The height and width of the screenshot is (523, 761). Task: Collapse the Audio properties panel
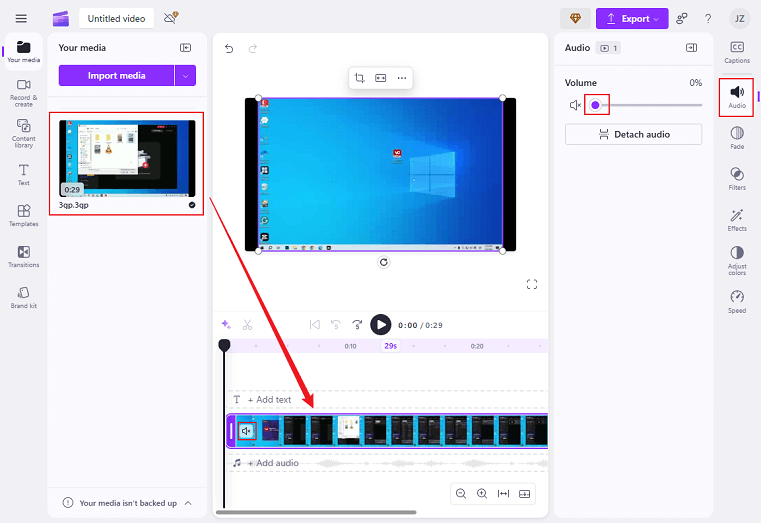tap(692, 48)
